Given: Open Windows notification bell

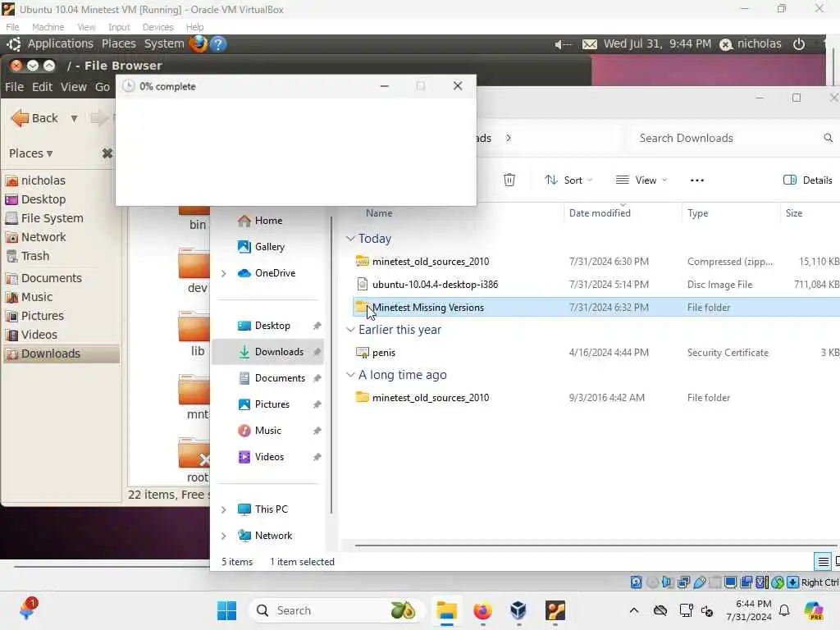Looking at the screenshot, I should (784, 610).
